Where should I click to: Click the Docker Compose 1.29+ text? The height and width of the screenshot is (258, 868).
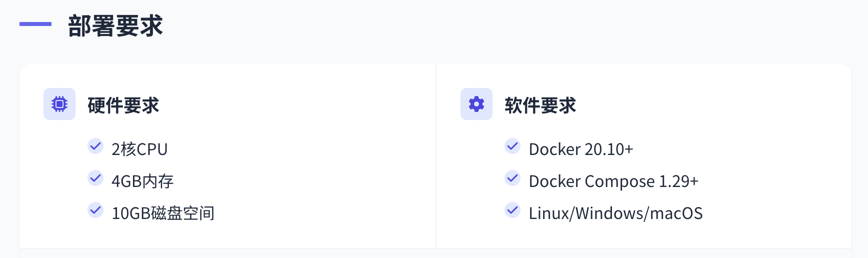click(613, 181)
